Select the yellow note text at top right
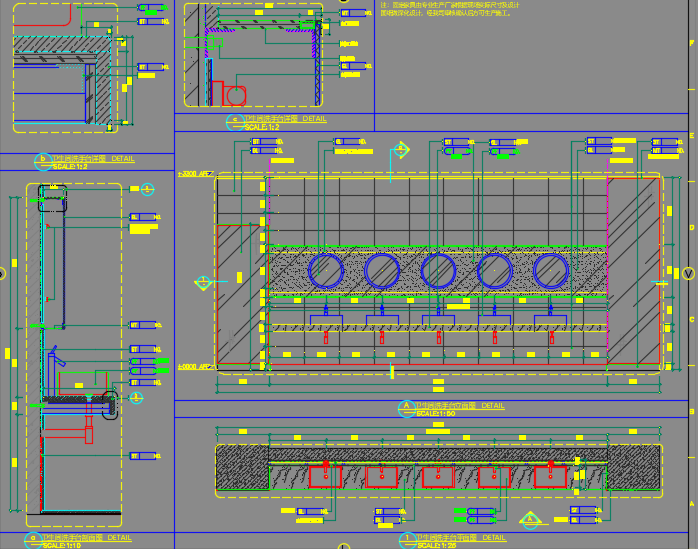Screen dimensions: 698x549 450,9
